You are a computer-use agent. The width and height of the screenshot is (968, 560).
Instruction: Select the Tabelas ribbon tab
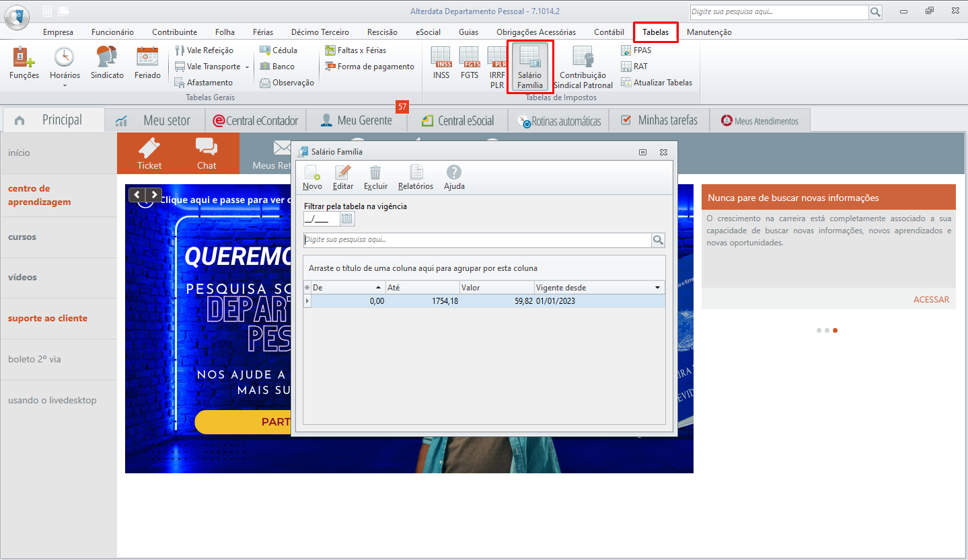point(656,32)
